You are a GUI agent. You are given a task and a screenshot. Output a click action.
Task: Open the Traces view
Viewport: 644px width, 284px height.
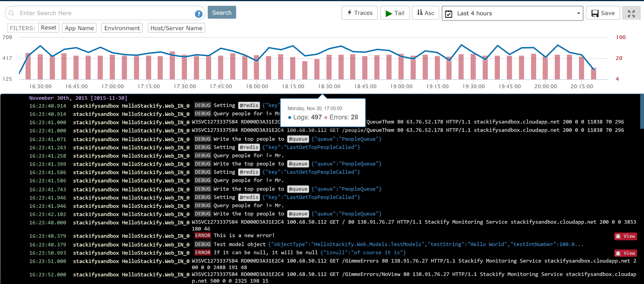(360, 13)
